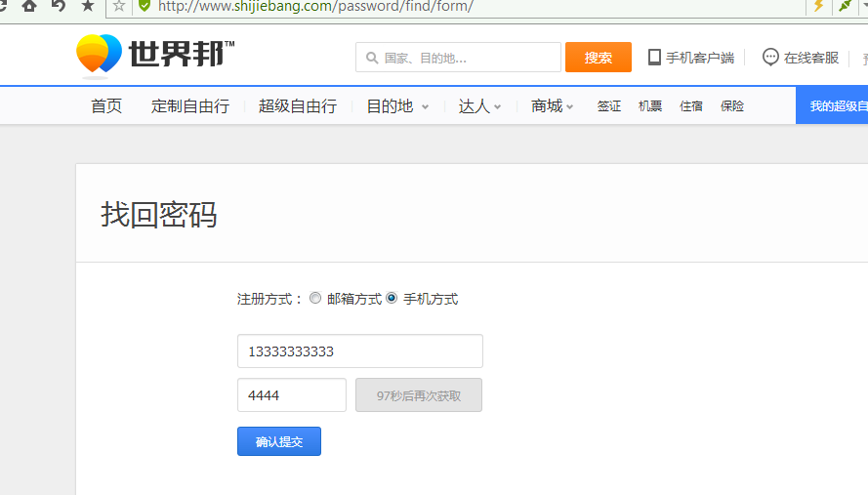The image size is (868, 495).
Task: Click 手机客户端 link
Action: coord(700,58)
